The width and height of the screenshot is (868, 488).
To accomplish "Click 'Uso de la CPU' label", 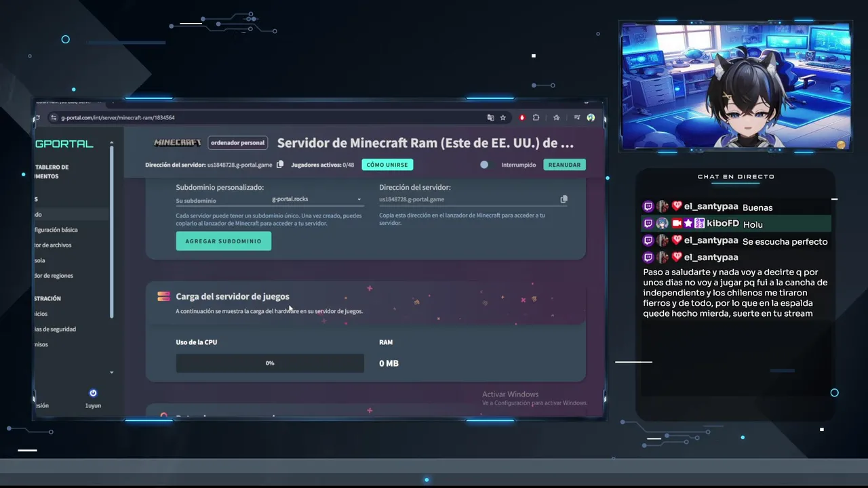I will [x=197, y=342].
